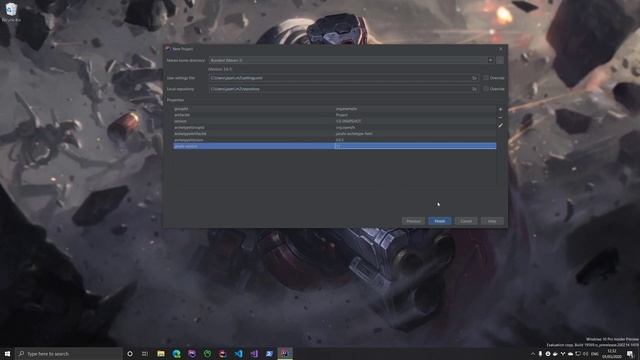Open Visual Studio from the taskbar
The width and height of the screenshot is (640, 360).
(254, 353)
